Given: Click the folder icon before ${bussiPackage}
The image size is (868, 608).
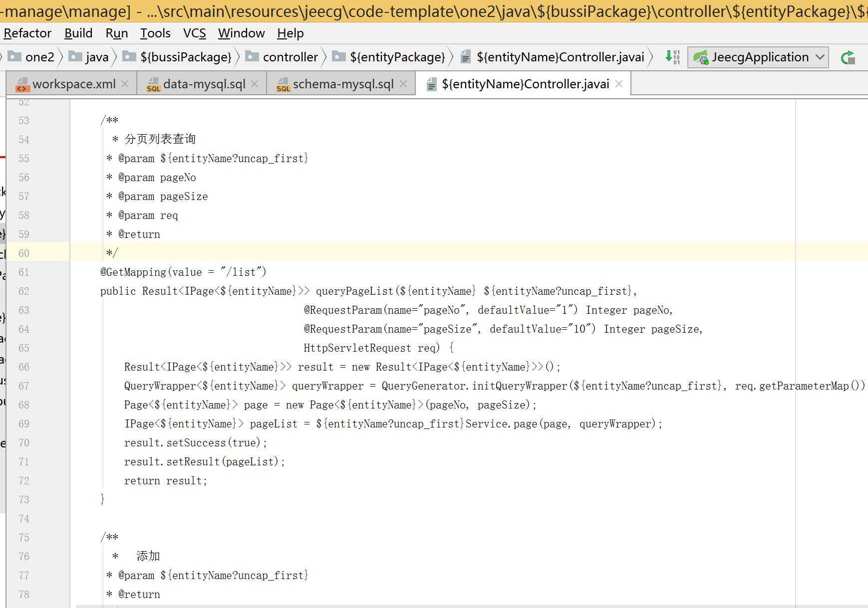Looking at the screenshot, I should [129, 56].
